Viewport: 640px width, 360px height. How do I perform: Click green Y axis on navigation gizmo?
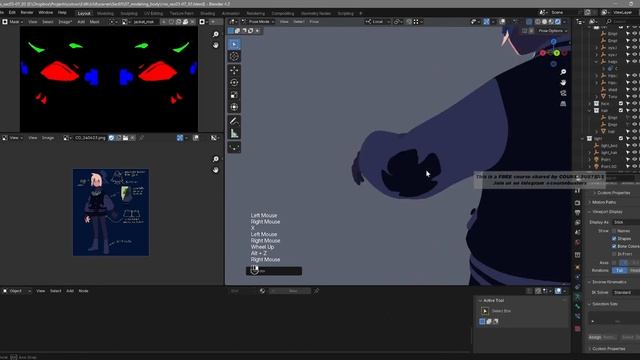point(556,53)
